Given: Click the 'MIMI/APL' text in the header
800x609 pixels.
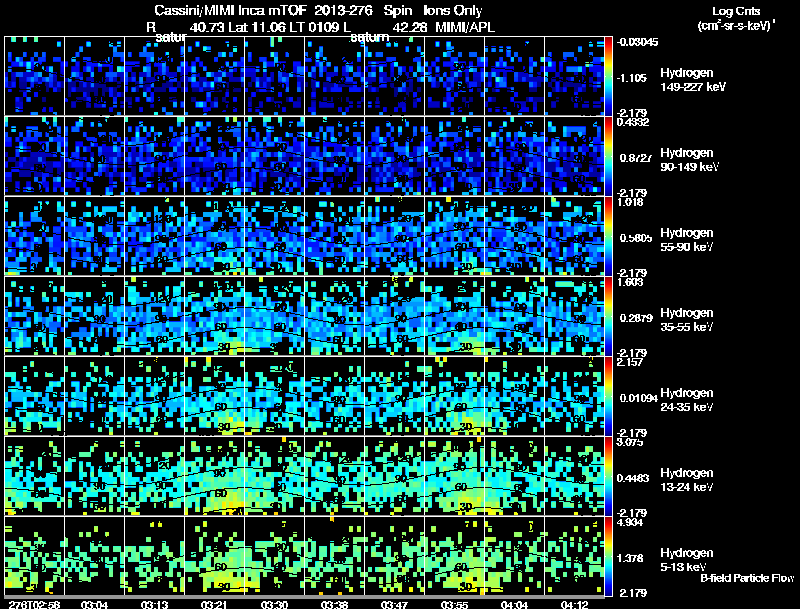Looking at the screenshot, I should point(465,27).
